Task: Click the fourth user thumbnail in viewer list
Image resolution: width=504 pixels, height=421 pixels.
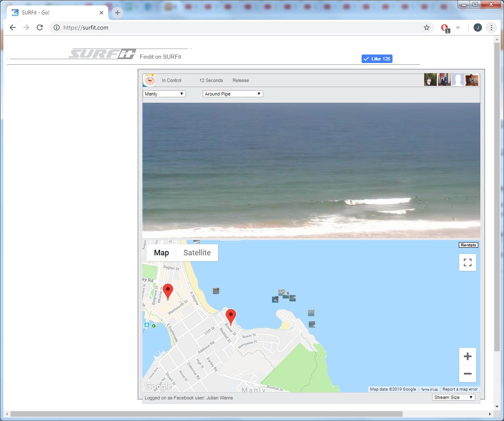Action: click(x=472, y=80)
